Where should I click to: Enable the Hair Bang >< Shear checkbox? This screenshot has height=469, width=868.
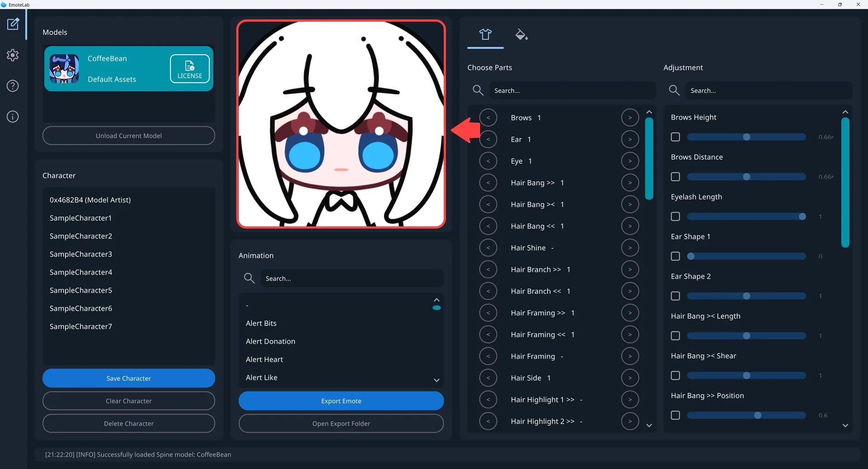click(x=675, y=375)
